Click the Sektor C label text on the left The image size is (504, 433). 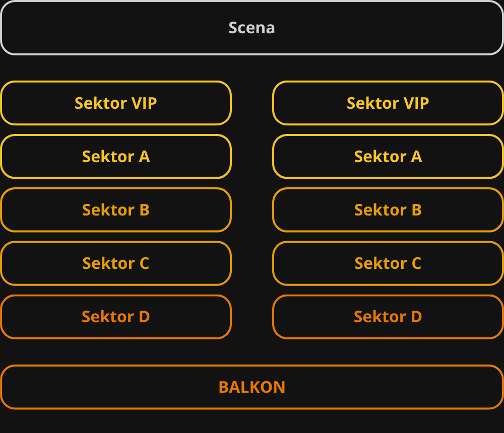[x=116, y=263]
